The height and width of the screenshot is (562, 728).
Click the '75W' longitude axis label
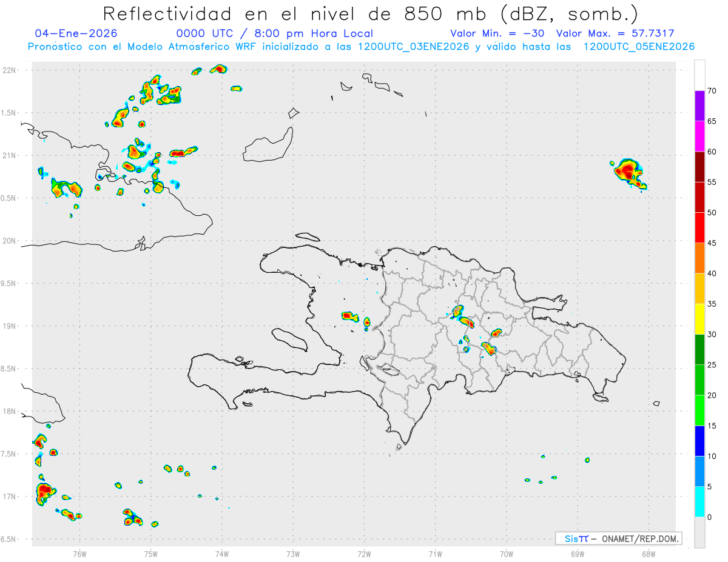(151, 555)
